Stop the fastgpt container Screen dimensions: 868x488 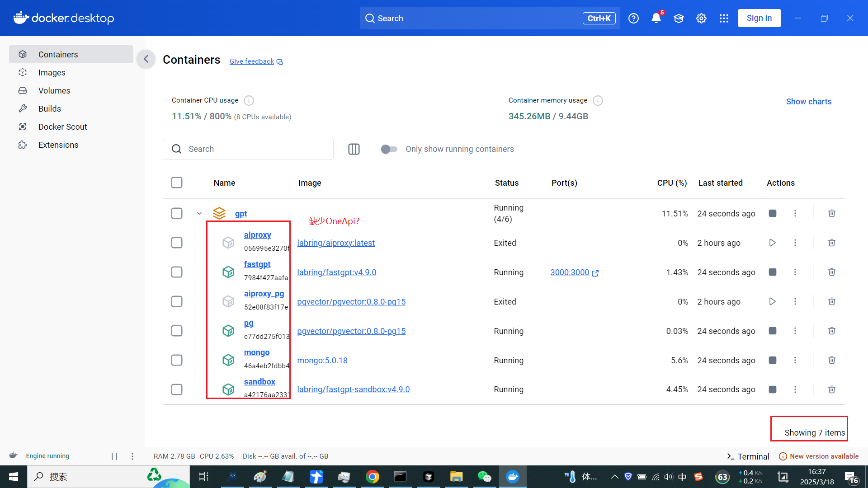pyautogui.click(x=772, y=272)
